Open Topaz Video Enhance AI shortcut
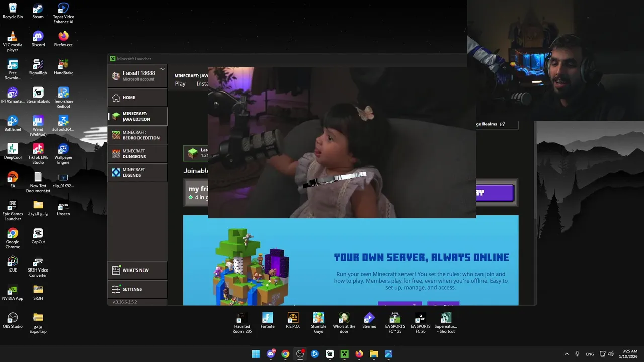Screen dimensions: 644x362 tap(63, 13)
